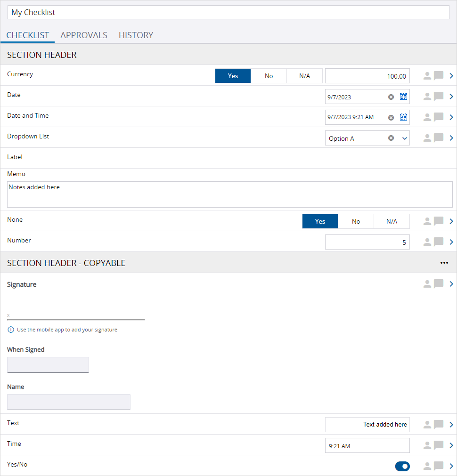
Task: Clear the Date field value
Action: click(391, 97)
